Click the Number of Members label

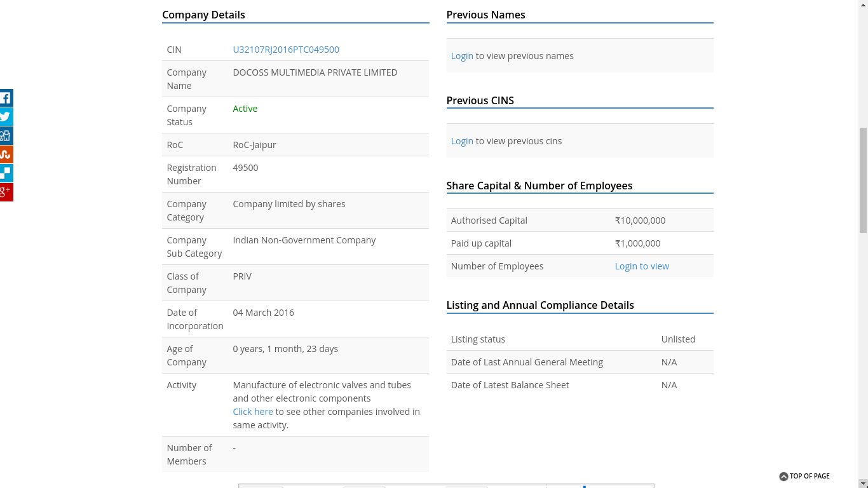click(189, 454)
